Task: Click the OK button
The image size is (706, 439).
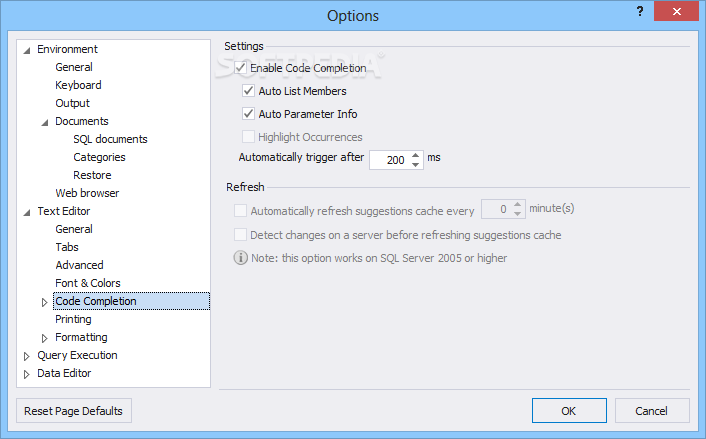Action: [x=569, y=411]
